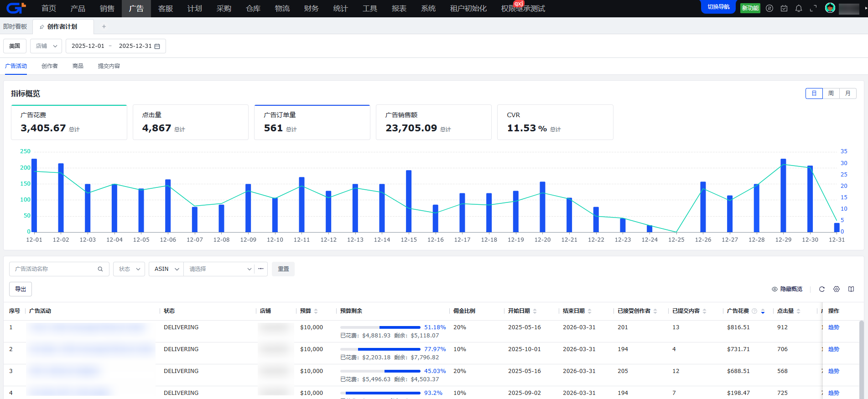Switch to the 创作者 tab
868x399 pixels.
pyautogui.click(x=50, y=66)
